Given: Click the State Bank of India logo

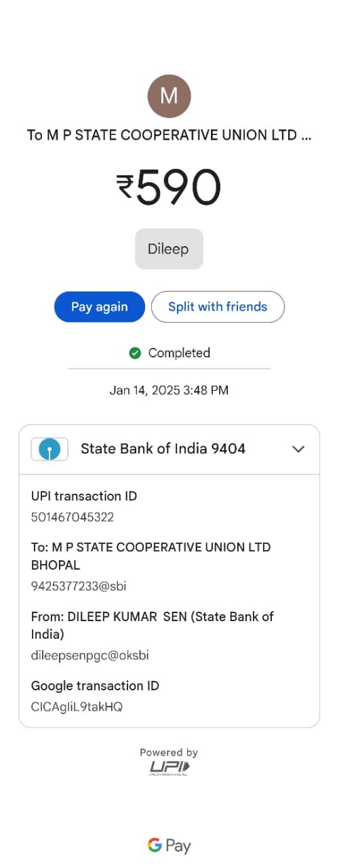Looking at the screenshot, I should [x=49, y=449].
